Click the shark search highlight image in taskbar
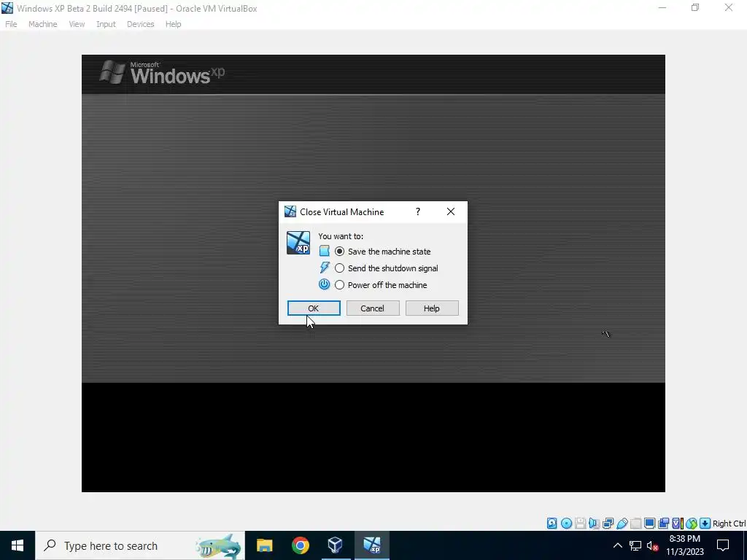Viewport: 747px width, 560px height. tap(220, 546)
